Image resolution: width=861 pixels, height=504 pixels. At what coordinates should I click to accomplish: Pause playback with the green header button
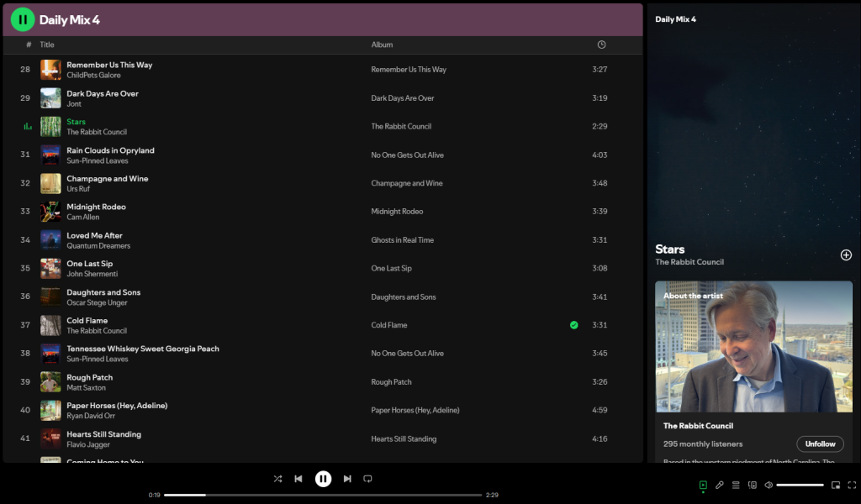23,20
